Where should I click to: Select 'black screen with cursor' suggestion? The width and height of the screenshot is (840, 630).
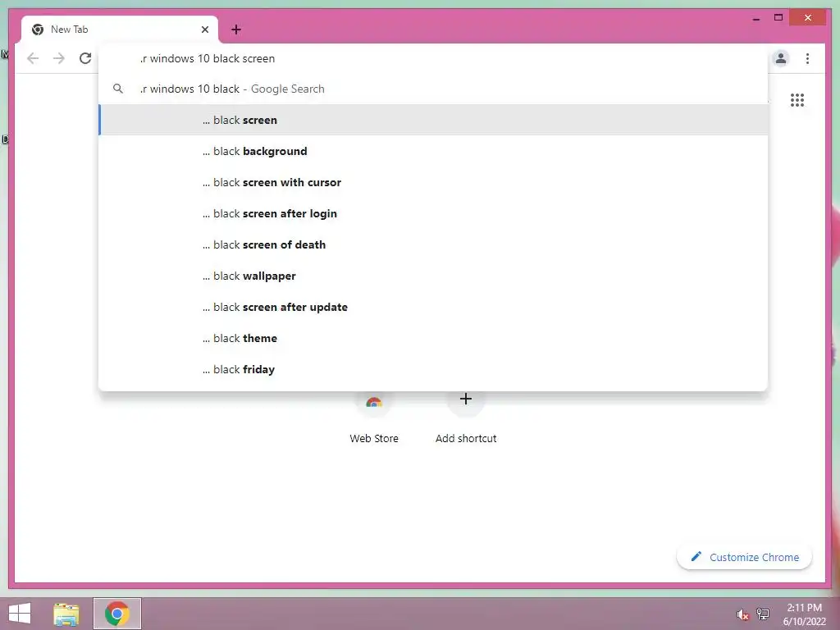pos(433,182)
